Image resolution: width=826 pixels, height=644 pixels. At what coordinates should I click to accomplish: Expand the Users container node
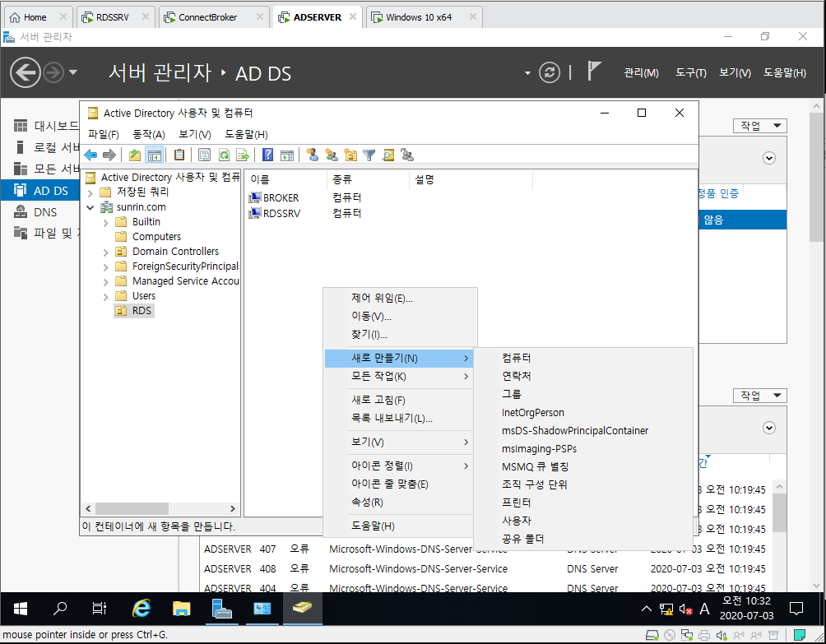[106, 296]
